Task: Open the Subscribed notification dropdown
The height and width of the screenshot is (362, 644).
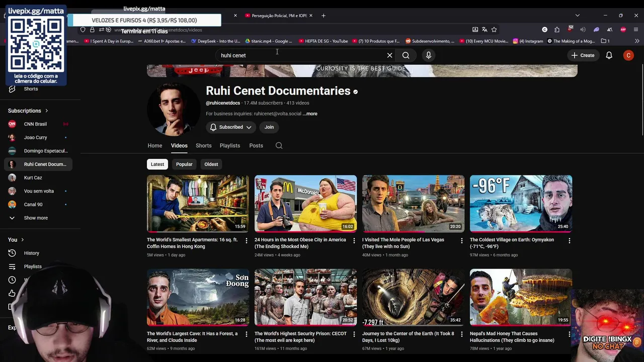Action: click(x=231, y=127)
